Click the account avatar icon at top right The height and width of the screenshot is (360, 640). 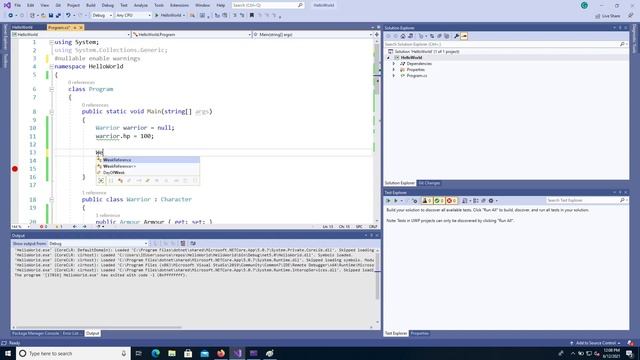(584, 5)
